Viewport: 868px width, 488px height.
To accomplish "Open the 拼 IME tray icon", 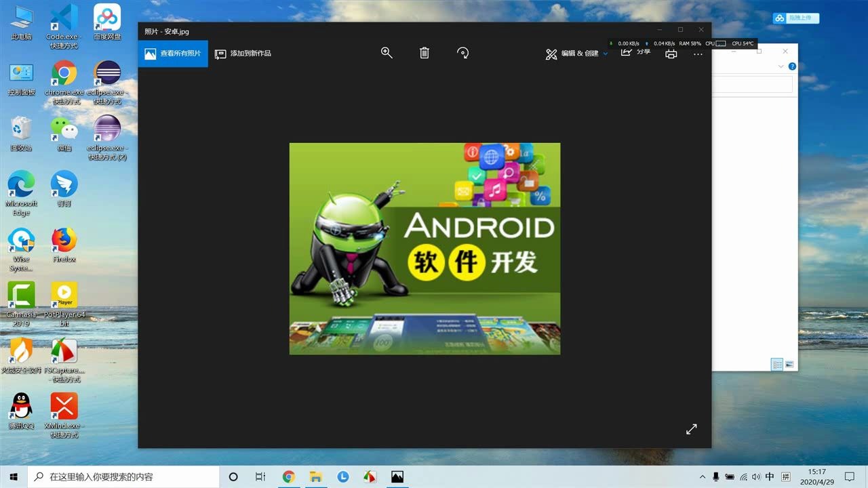I will (785, 477).
